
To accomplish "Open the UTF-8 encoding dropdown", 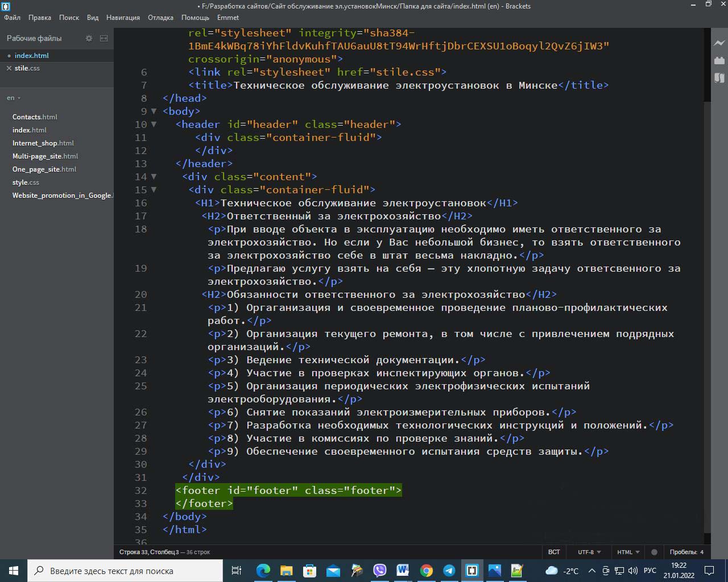I will tap(589, 552).
